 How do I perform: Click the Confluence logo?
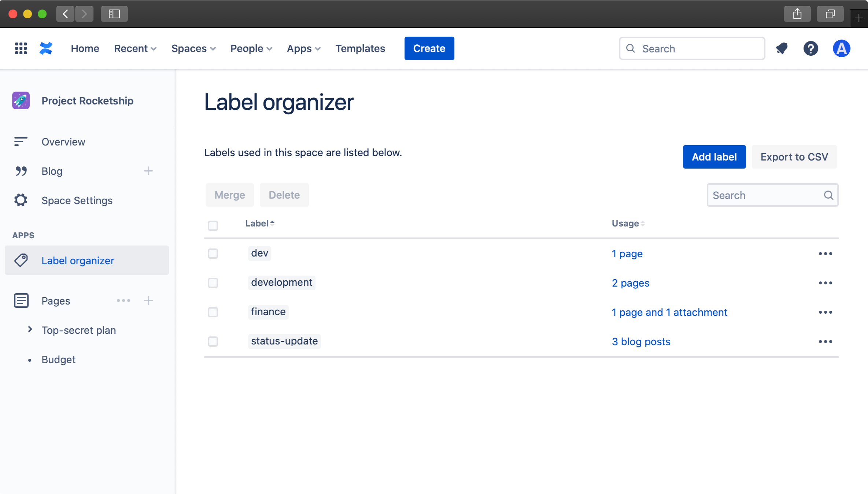(x=45, y=48)
